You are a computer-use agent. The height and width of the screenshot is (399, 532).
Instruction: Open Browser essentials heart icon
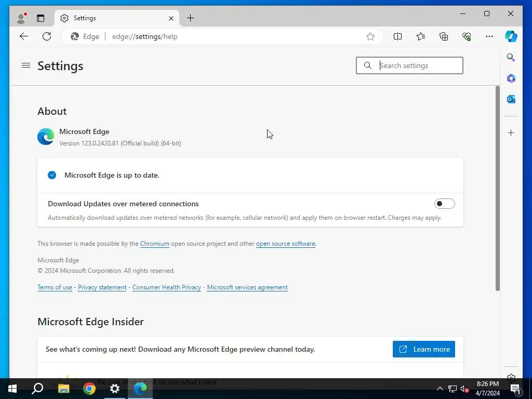coord(467,36)
